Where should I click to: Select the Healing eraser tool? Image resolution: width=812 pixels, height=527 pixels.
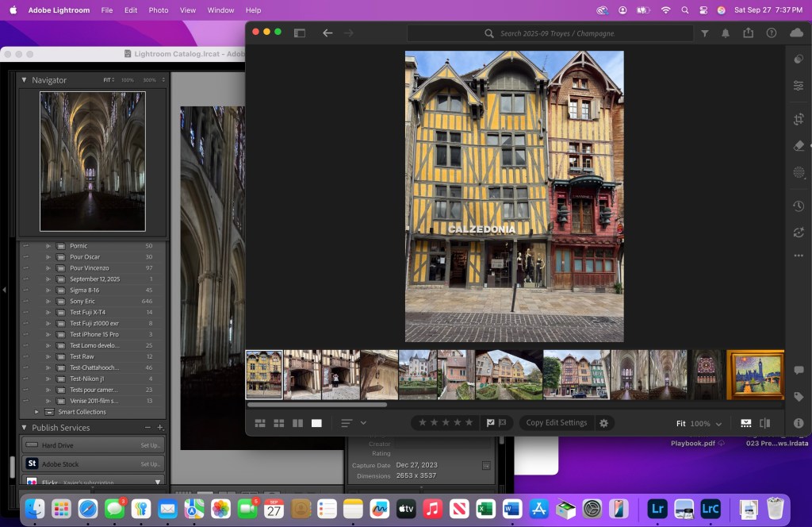(799, 146)
